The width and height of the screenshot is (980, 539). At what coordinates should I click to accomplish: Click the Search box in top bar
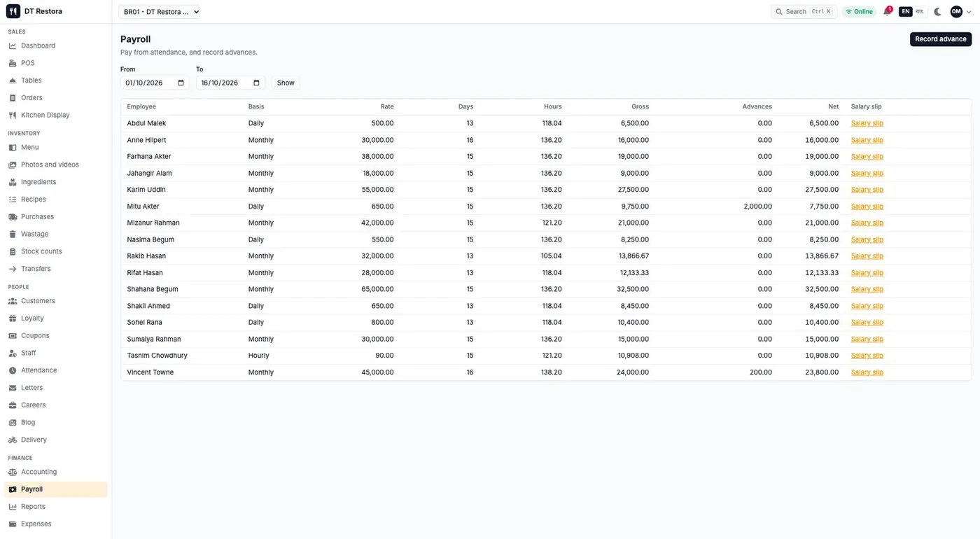(804, 12)
